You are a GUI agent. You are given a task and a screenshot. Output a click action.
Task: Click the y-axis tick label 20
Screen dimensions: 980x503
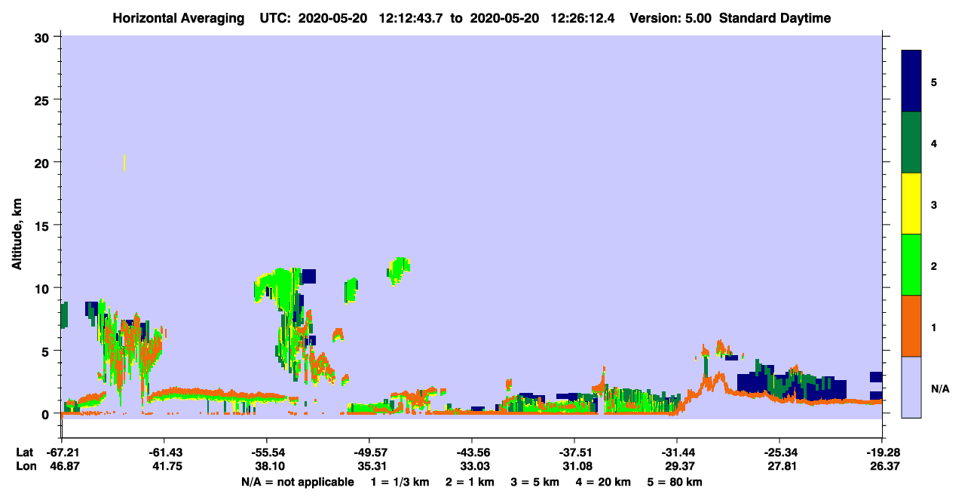click(x=43, y=162)
